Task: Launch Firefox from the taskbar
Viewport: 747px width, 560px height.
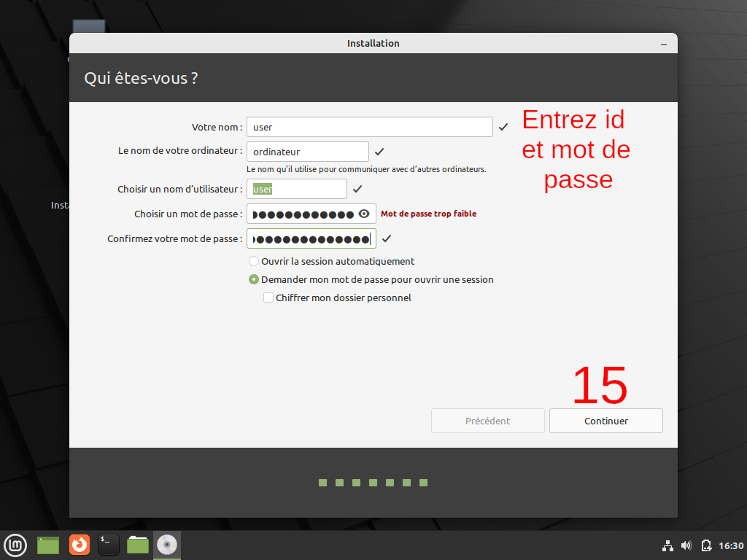Action: tap(79, 545)
